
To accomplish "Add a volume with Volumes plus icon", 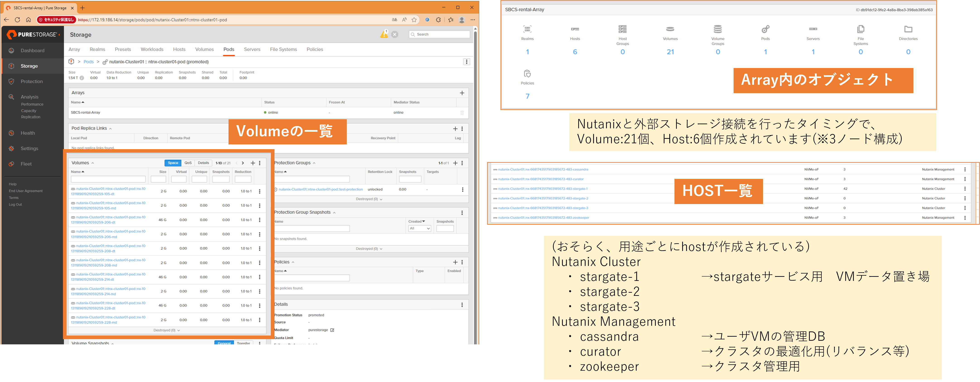I will 253,163.
